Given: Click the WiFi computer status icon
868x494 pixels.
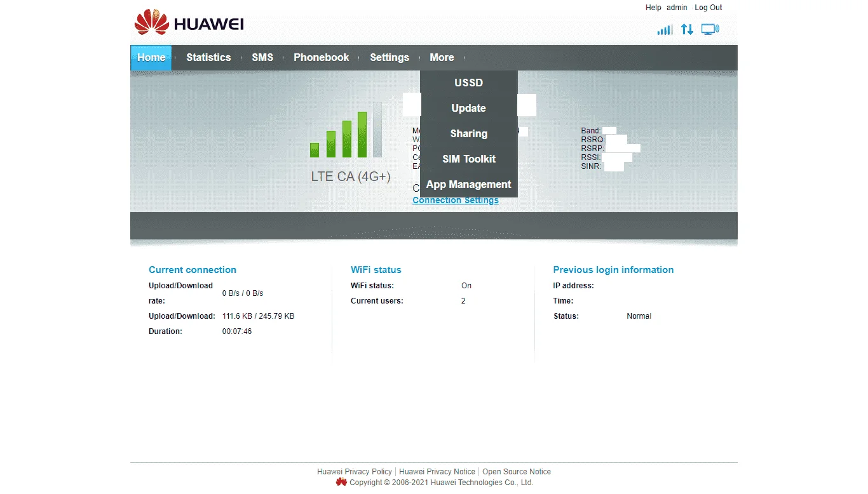Looking at the screenshot, I should 710,29.
